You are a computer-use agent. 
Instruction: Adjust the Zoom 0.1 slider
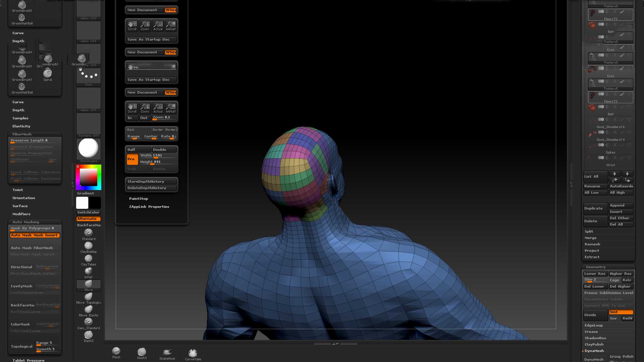click(164, 118)
